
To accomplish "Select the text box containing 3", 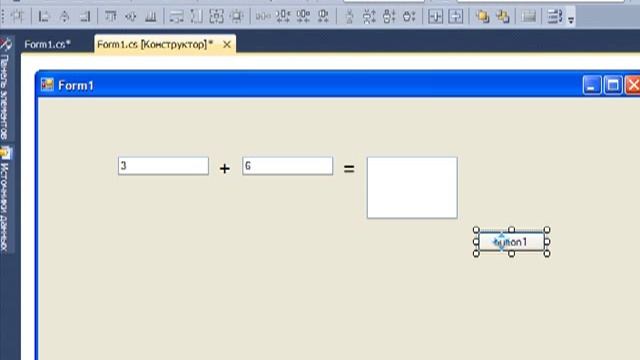I will tap(163, 166).
